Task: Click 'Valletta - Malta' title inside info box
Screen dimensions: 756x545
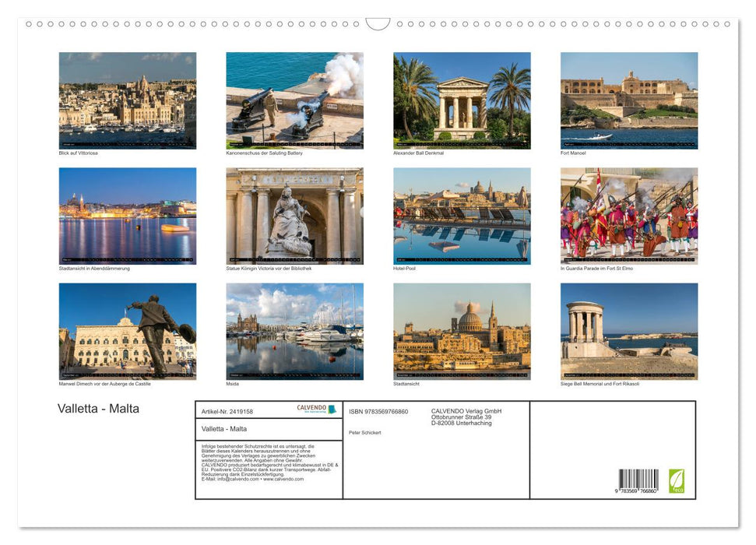Action: point(224,429)
